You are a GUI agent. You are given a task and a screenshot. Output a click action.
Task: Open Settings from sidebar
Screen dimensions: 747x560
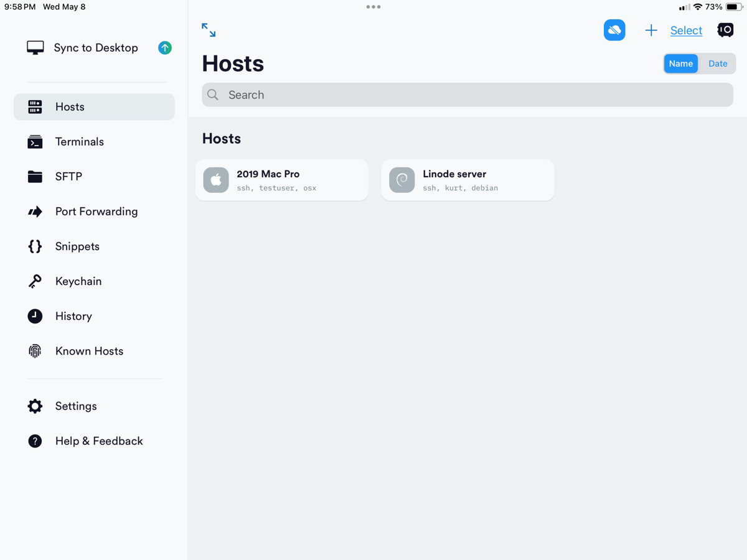click(x=75, y=406)
